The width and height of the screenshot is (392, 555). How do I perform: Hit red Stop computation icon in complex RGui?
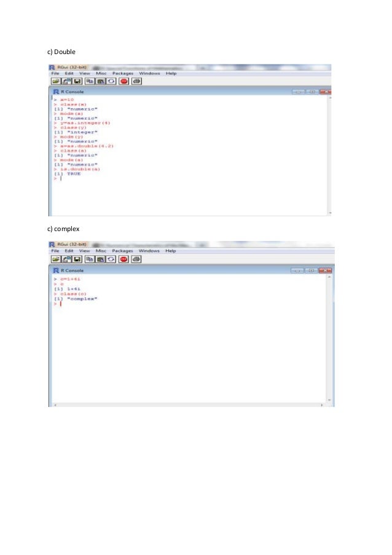click(124, 259)
